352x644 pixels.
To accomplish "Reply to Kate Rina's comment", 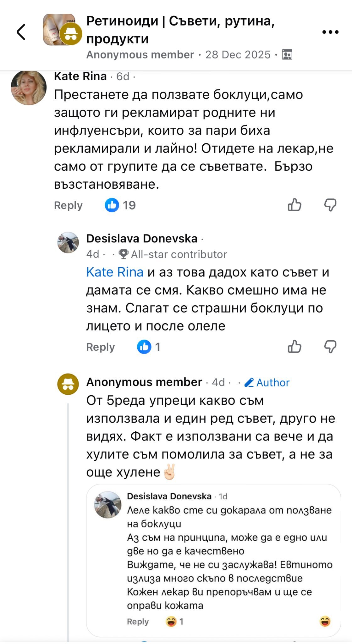I will 68,205.
